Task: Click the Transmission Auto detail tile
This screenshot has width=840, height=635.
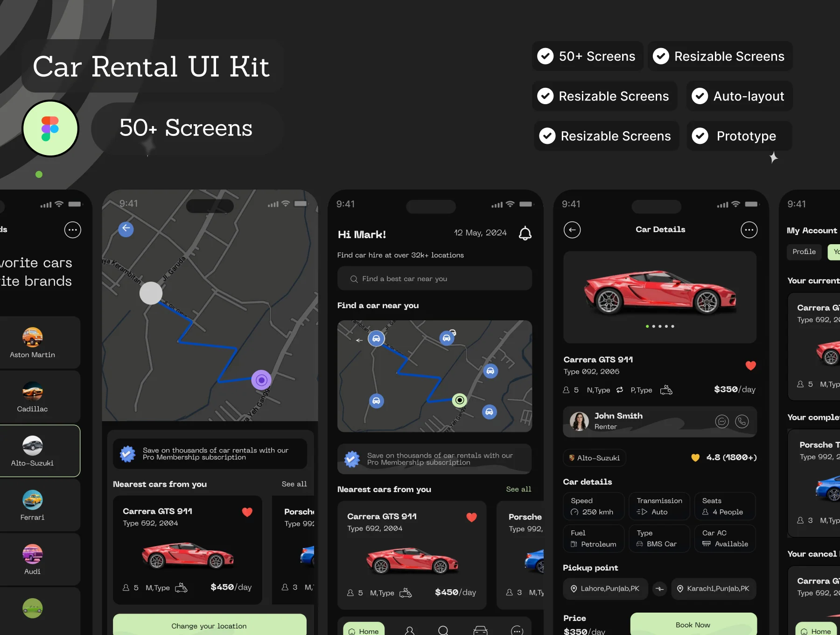Action: click(x=659, y=506)
